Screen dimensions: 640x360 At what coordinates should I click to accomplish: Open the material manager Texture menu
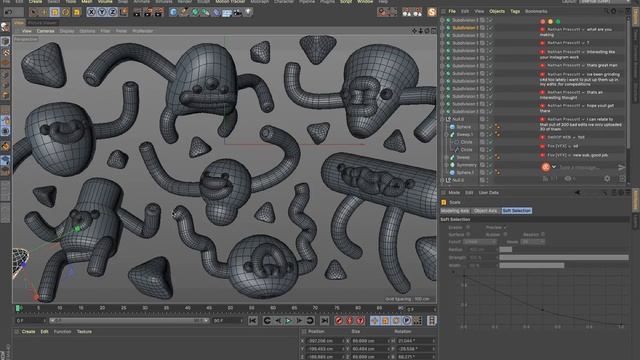pyautogui.click(x=84, y=331)
